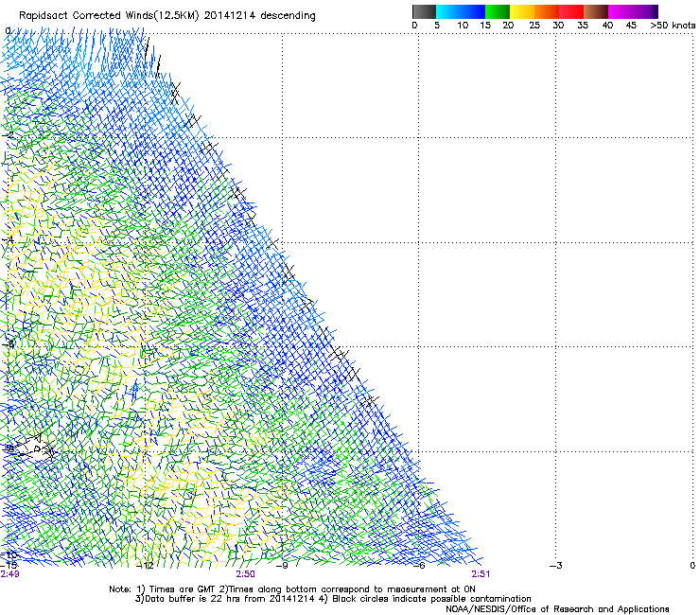The width and height of the screenshot is (700, 615).
Task: Click the '35' label under the color bar
Action: [x=583, y=26]
